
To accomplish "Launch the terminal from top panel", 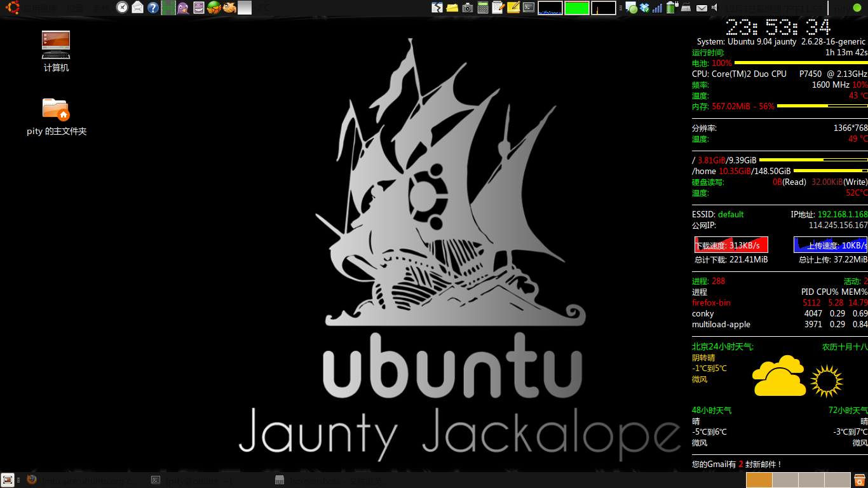I will pos(529,8).
